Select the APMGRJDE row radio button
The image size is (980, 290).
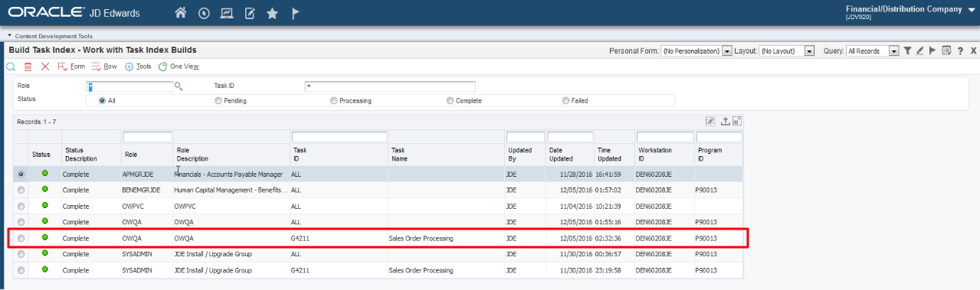point(21,174)
